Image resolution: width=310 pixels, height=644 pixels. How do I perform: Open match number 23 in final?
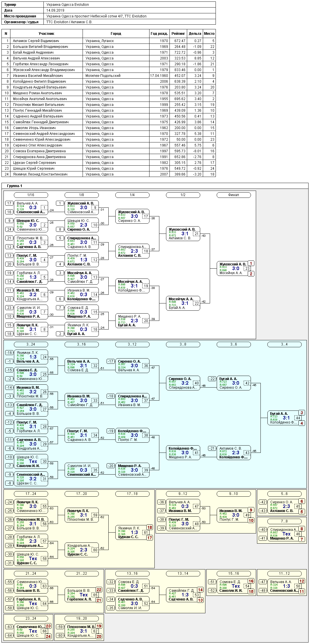[247, 269]
